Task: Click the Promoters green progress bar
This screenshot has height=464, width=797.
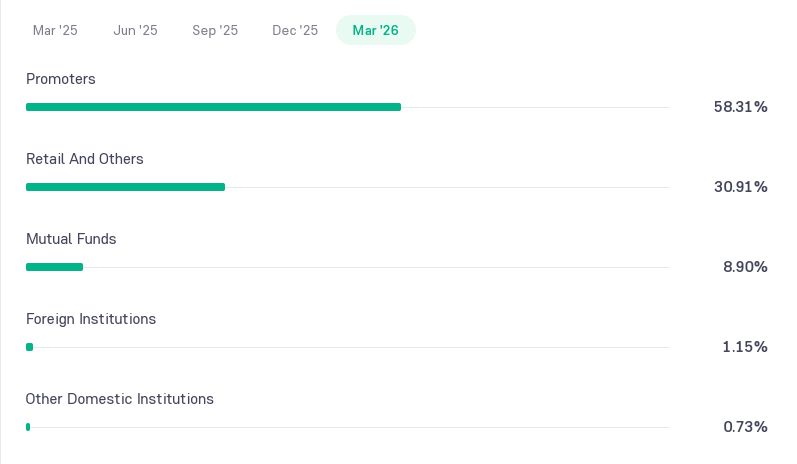Action: (213, 107)
